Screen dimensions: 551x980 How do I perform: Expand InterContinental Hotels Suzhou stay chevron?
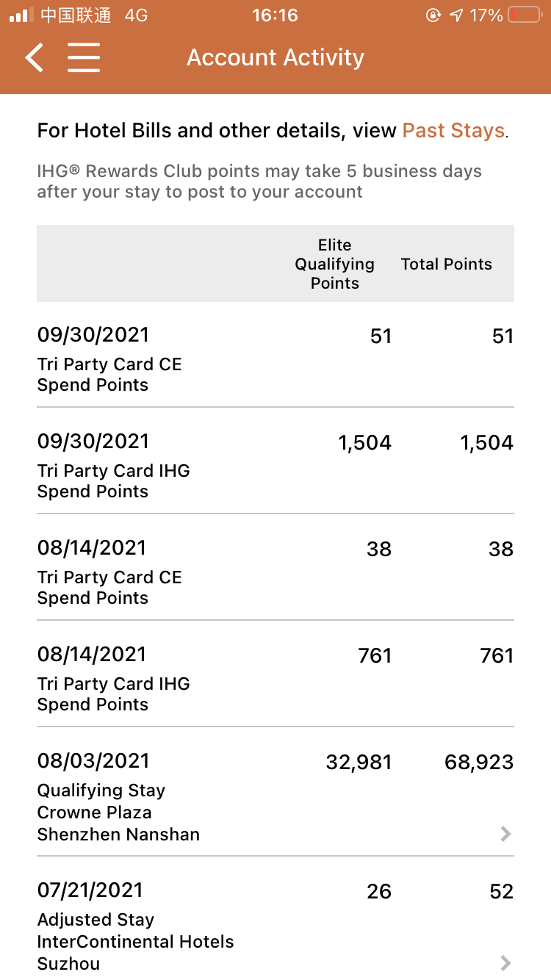505,962
